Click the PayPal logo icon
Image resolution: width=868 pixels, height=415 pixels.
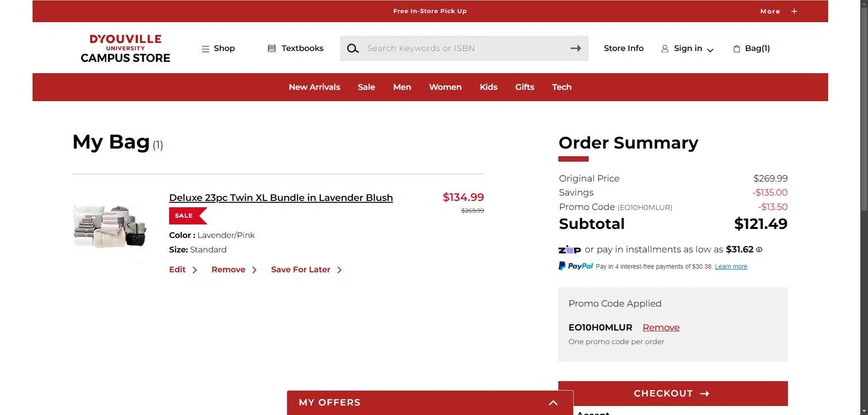[x=576, y=266]
